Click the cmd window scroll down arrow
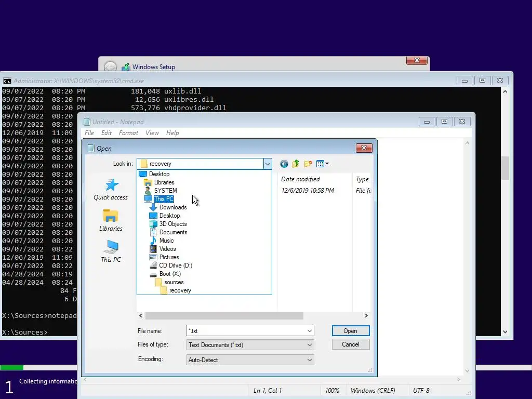The height and width of the screenshot is (399, 532). coord(505,332)
